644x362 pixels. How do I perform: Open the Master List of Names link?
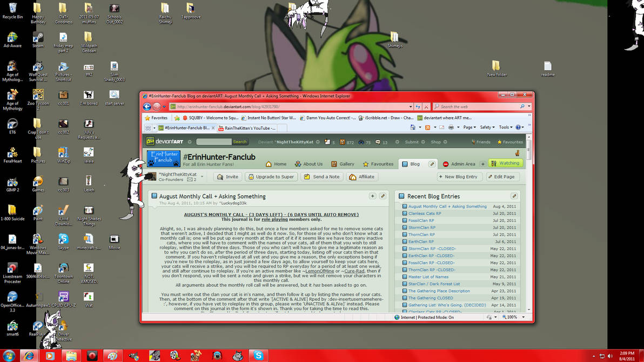(x=428, y=277)
